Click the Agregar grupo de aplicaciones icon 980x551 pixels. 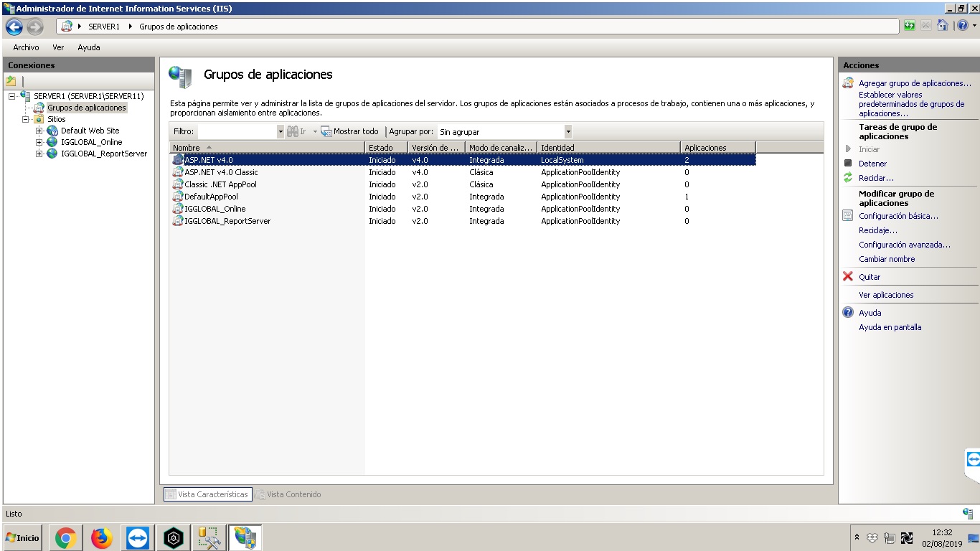[849, 83]
